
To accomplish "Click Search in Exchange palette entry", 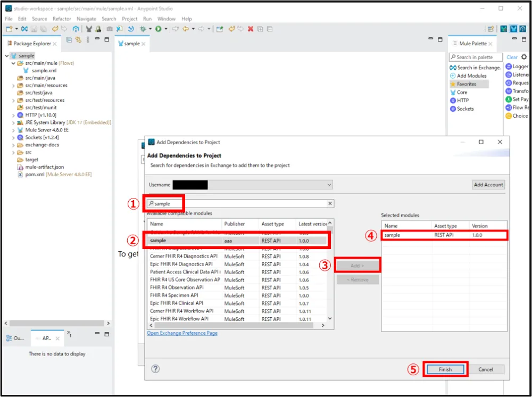I will tap(475, 68).
